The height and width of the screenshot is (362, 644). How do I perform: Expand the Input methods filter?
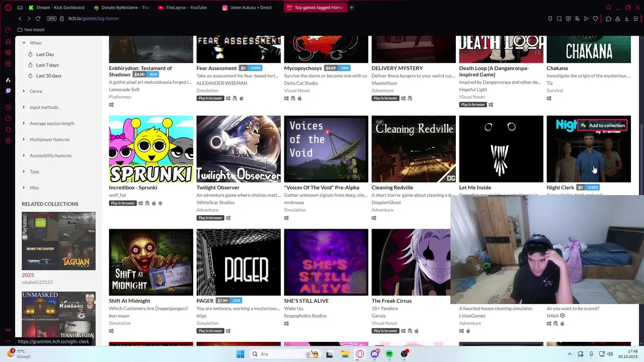coord(40,108)
